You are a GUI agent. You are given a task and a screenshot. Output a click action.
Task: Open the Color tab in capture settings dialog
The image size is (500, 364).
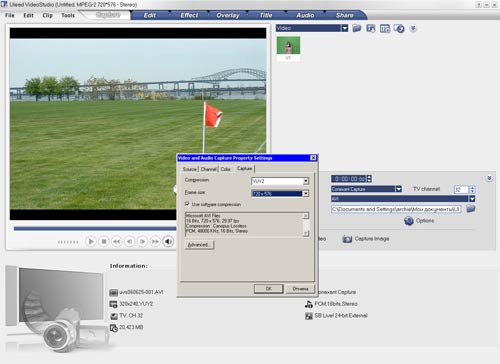(226, 169)
